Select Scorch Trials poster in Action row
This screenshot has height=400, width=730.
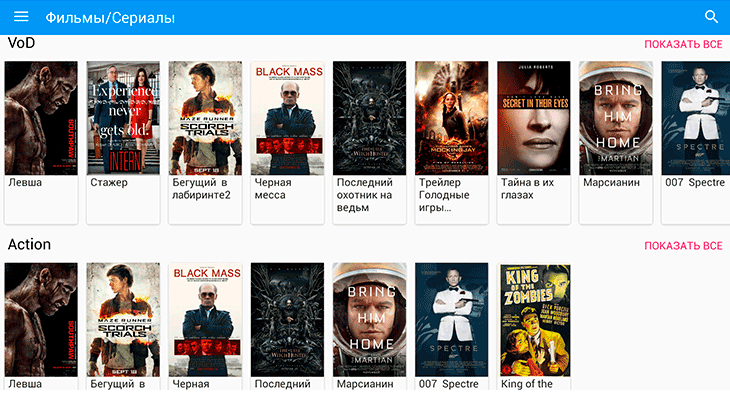123,319
